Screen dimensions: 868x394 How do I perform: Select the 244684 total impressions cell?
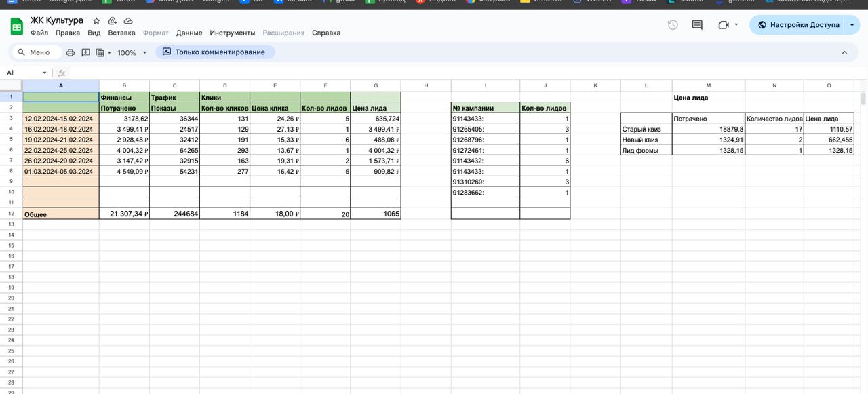[174, 214]
